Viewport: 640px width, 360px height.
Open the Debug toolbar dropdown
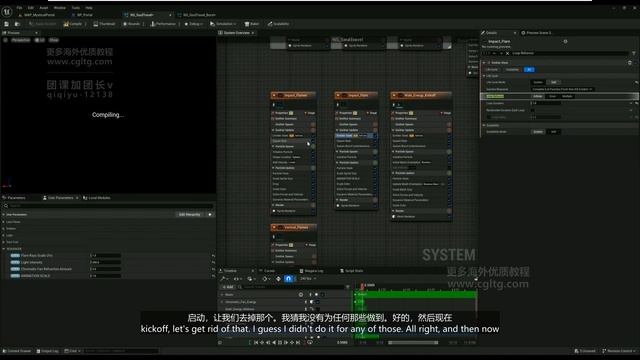[x=193, y=24]
